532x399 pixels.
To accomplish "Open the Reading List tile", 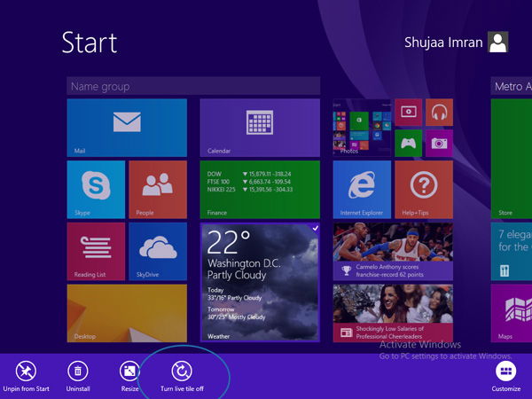I will click(96, 252).
